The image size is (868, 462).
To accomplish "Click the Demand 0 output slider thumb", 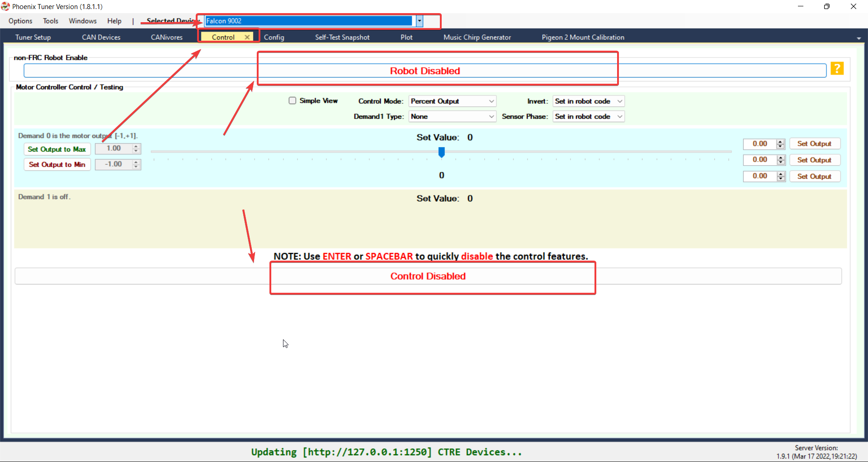I will 442,152.
